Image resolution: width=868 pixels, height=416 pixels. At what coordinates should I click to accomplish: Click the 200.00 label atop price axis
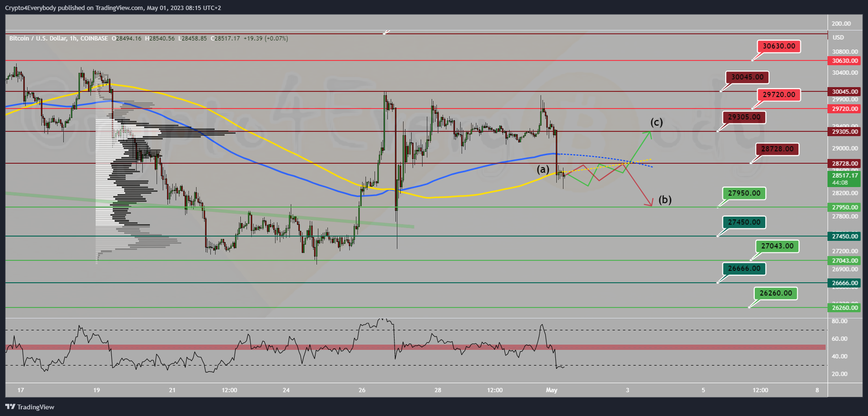click(841, 24)
